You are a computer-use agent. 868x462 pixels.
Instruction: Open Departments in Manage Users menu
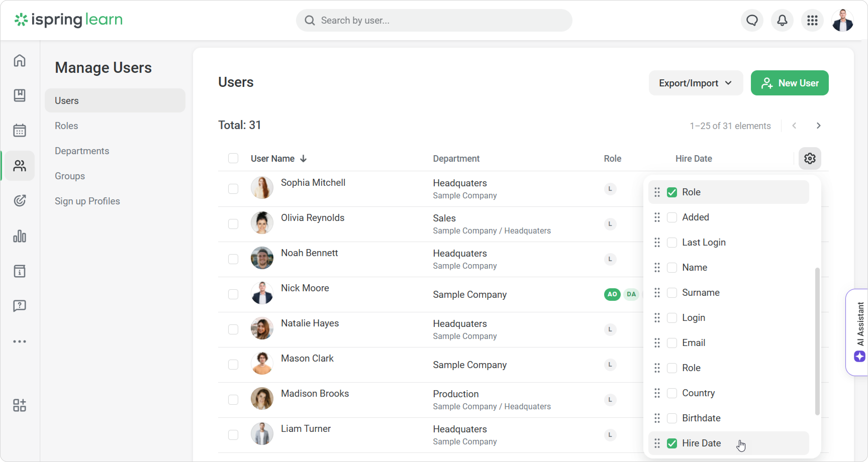pyautogui.click(x=82, y=151)
